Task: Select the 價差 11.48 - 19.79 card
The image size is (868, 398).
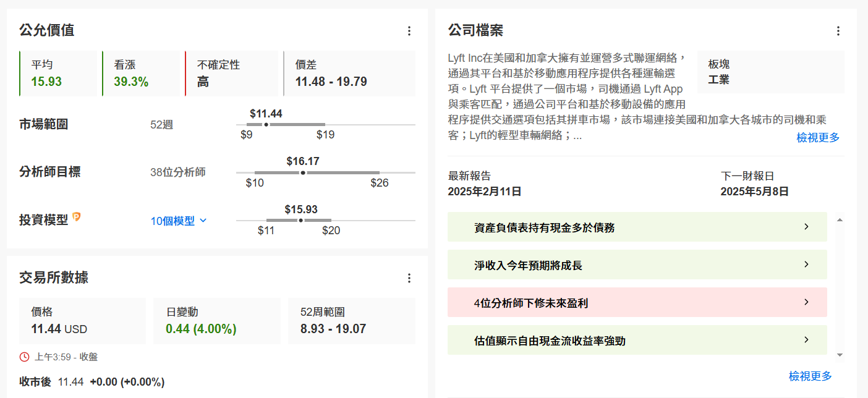Action: [349, 74]
